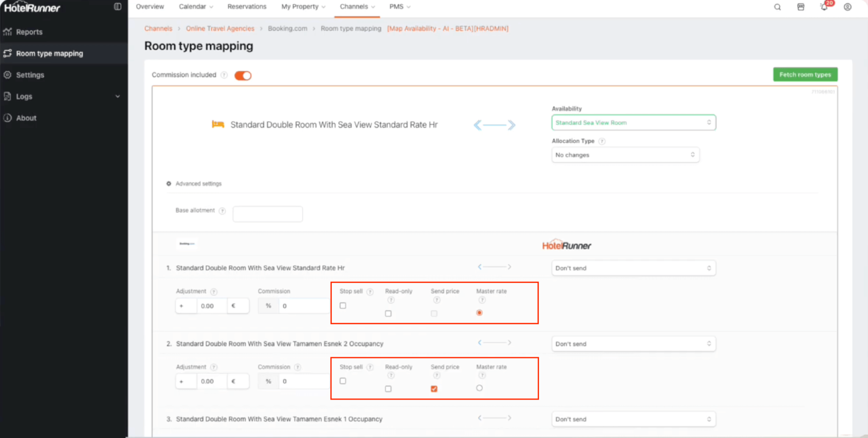868x438 pixels.
Task: Click the search magnifier icon
Action: pos(777,7)
